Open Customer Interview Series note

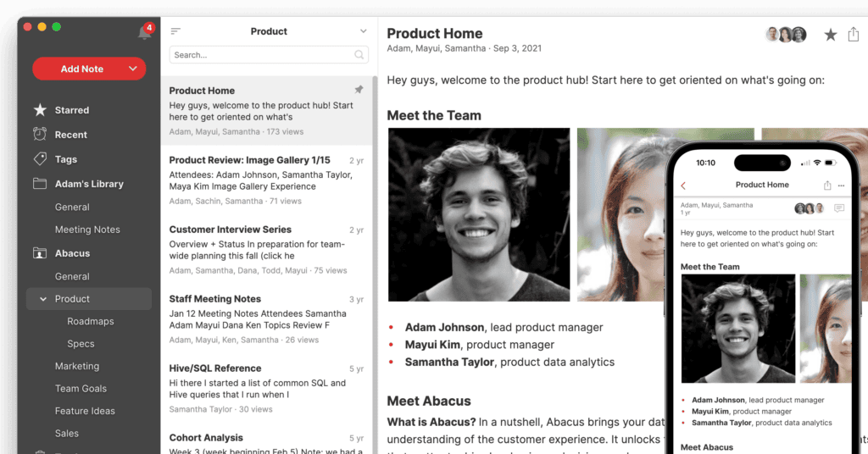266,249
